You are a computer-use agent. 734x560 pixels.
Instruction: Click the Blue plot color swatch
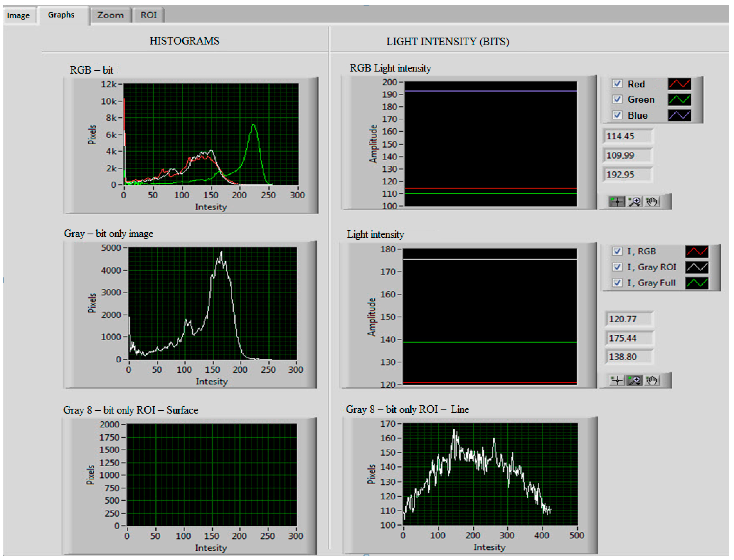coord(679,115)
